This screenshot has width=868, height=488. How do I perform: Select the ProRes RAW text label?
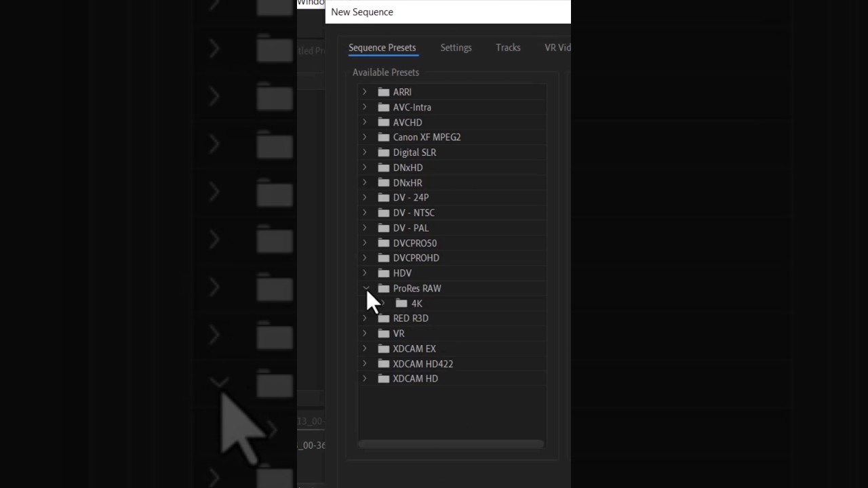[417, 288]
